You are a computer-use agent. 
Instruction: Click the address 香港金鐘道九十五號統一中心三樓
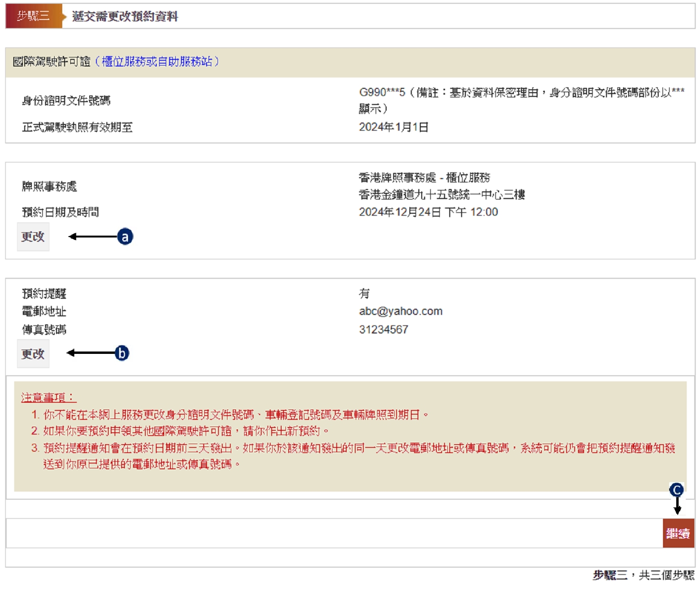[x=442, y=195]
